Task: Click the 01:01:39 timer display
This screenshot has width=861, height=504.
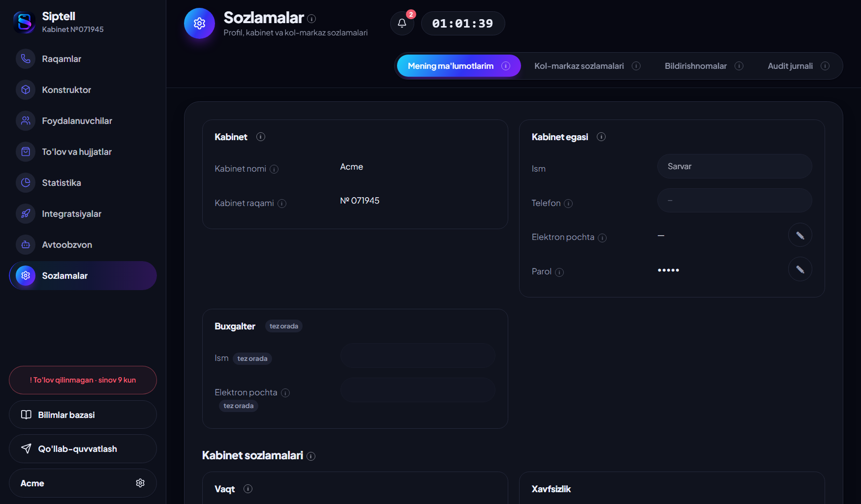Action: (x=462, y=23)
